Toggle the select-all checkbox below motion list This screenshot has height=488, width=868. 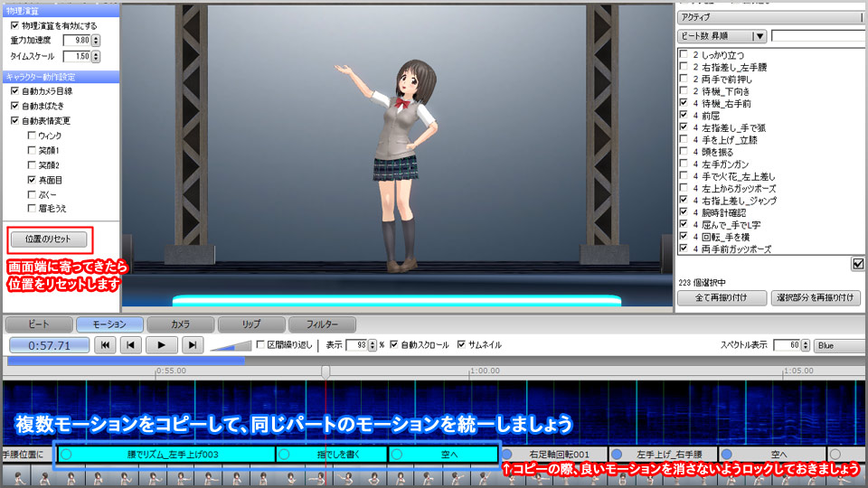857,264
